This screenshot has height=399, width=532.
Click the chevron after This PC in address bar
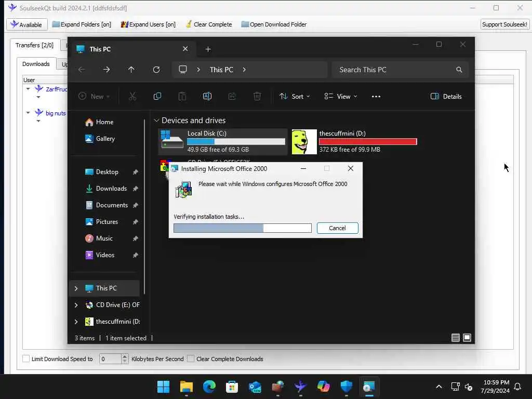244,70
